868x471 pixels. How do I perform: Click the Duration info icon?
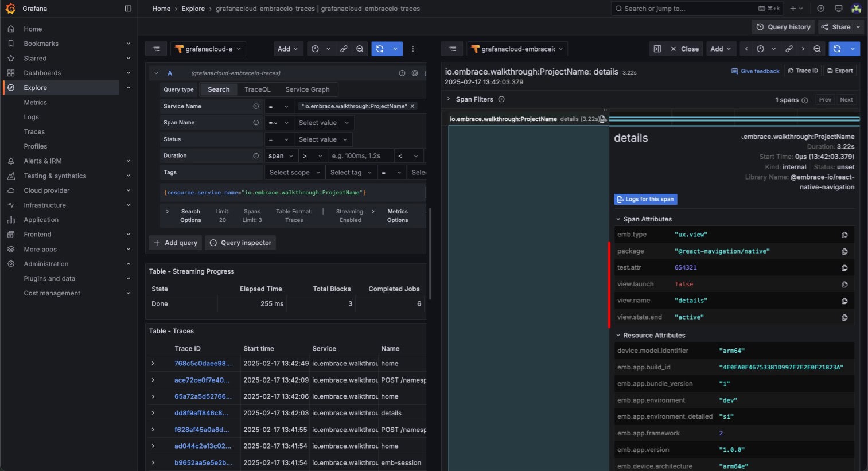[x=256, y=155]
